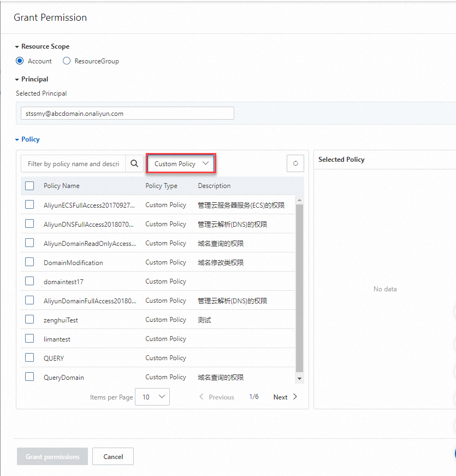Click the Selected Policy panel heading

341,160
